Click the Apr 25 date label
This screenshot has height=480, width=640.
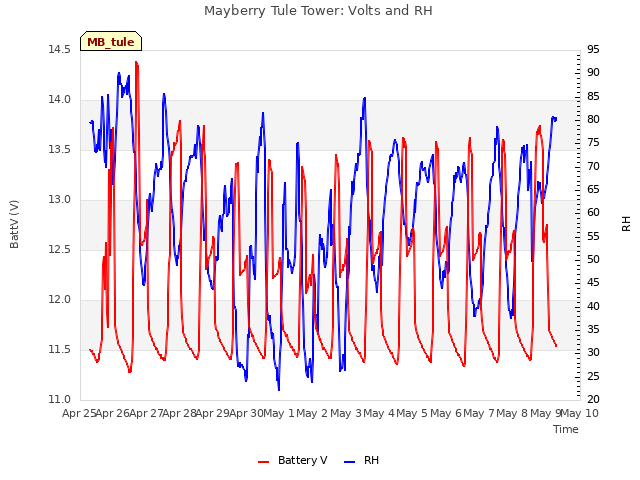point(79,414)
